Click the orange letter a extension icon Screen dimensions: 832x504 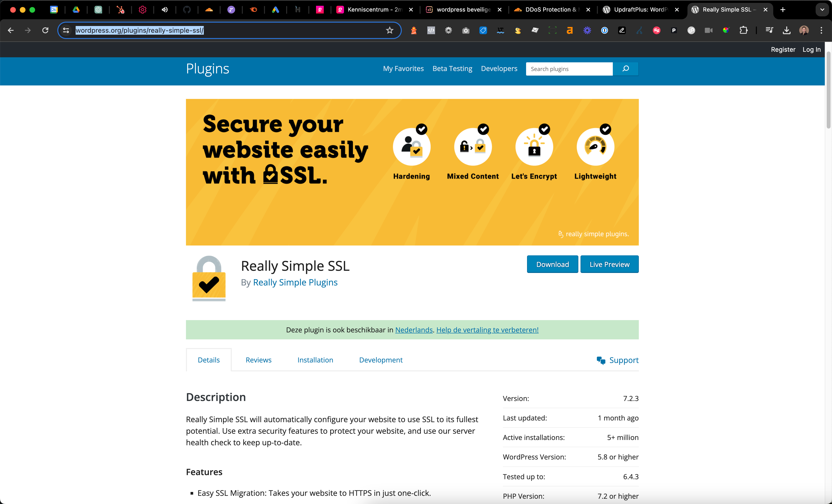(x=570, y=30)
